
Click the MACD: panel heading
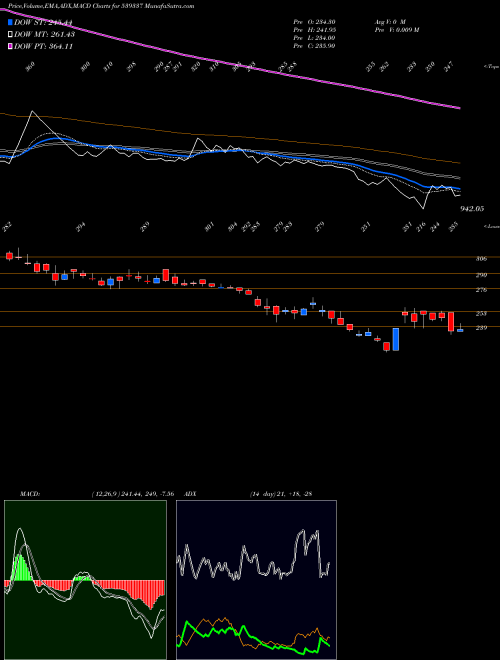[x=30, y=494]
